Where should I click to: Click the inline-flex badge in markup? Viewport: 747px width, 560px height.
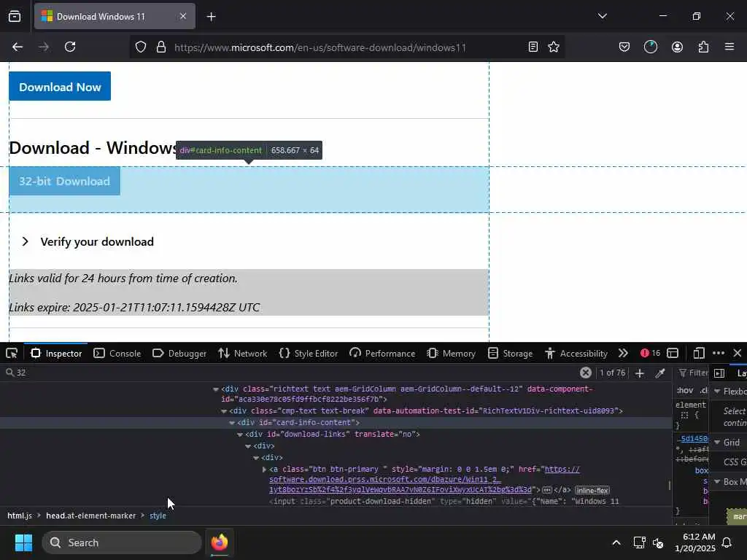592,490
